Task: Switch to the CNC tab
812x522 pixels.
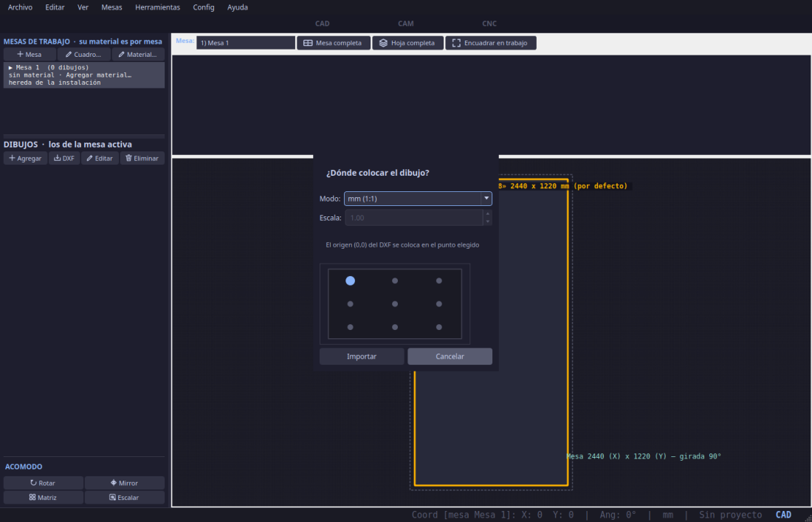Action: pos(489,24)
